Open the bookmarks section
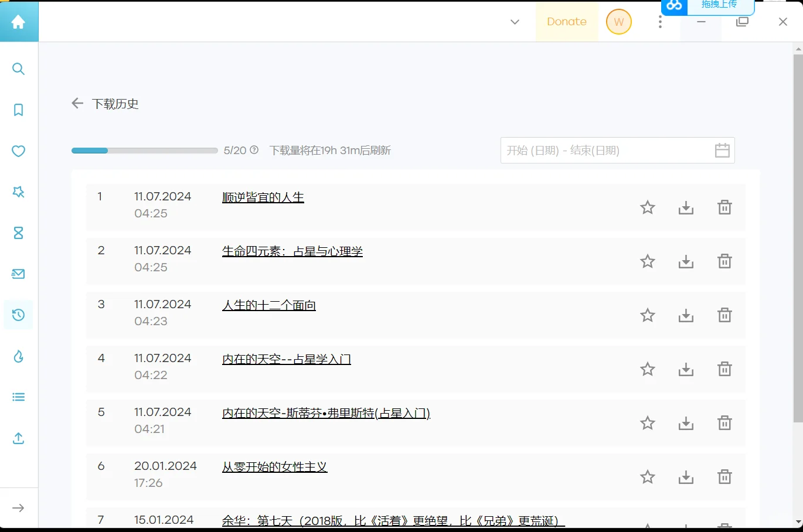The image size is (803, 532). point(18,110)
